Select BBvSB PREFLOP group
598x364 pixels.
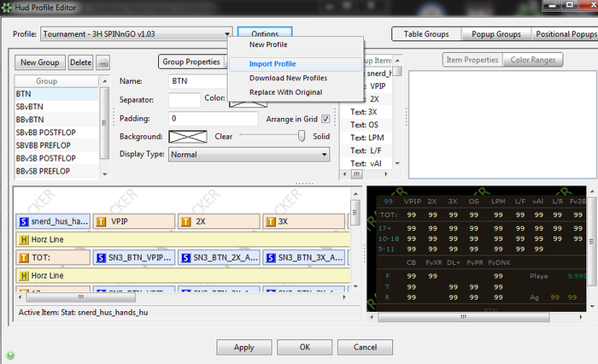pos(56,171)
